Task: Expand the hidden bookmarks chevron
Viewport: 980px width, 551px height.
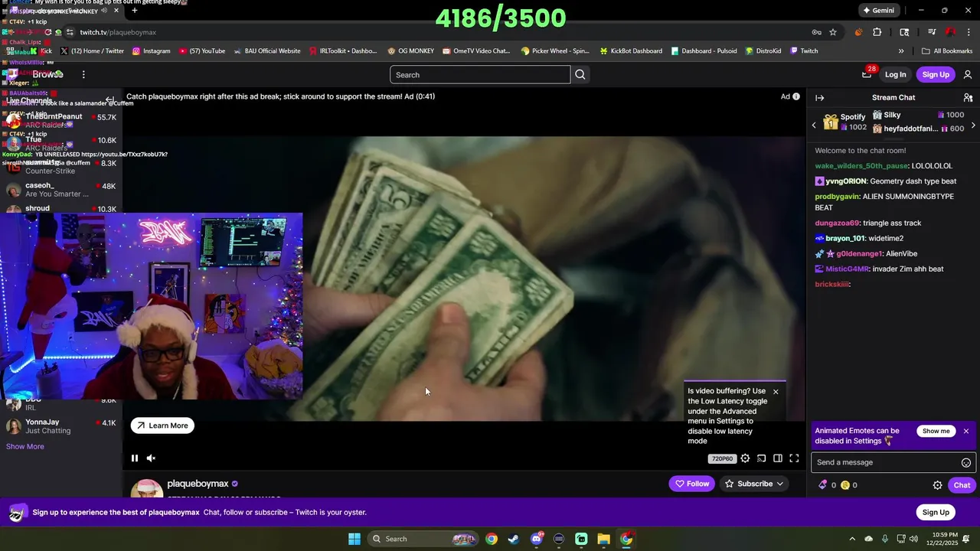Action: pos(901,51)
